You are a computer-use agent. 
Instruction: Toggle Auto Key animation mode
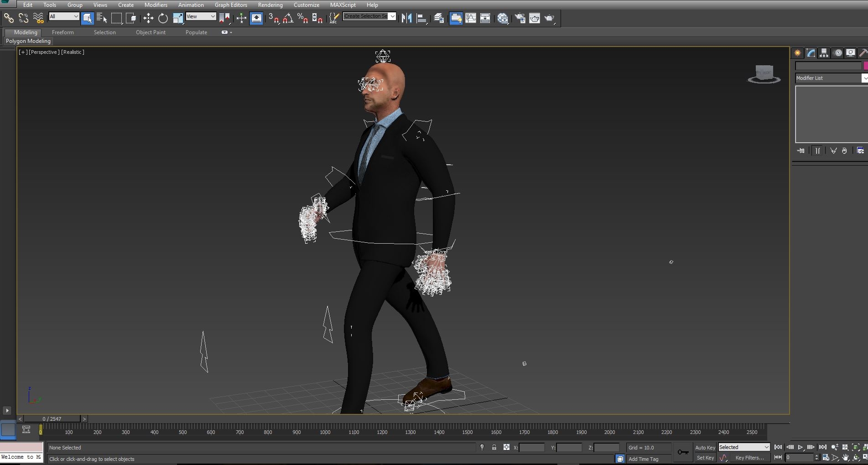click(x=705, y=447)
